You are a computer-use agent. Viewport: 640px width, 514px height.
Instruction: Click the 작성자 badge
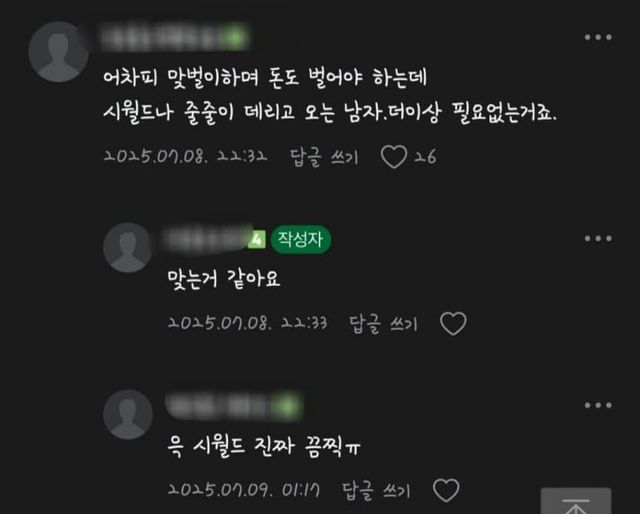coord(301,239)
